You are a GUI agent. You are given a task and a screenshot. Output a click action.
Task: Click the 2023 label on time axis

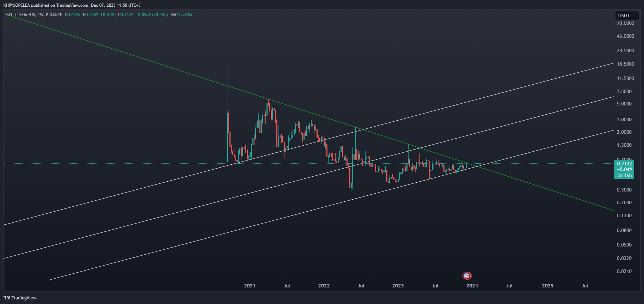[398, 286]
